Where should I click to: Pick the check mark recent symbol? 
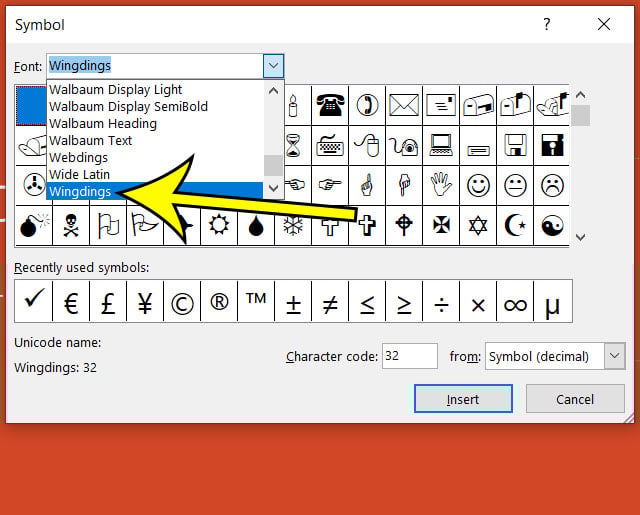pos(33,301)
